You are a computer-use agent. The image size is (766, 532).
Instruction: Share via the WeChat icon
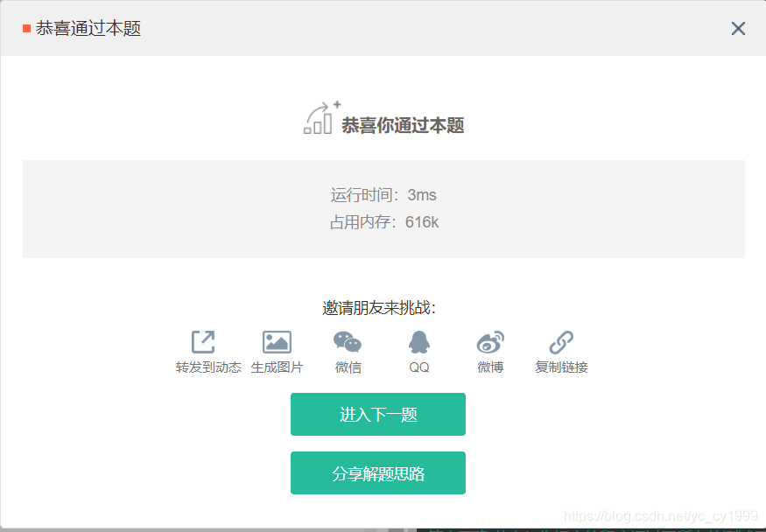click(x=348, y=341)
